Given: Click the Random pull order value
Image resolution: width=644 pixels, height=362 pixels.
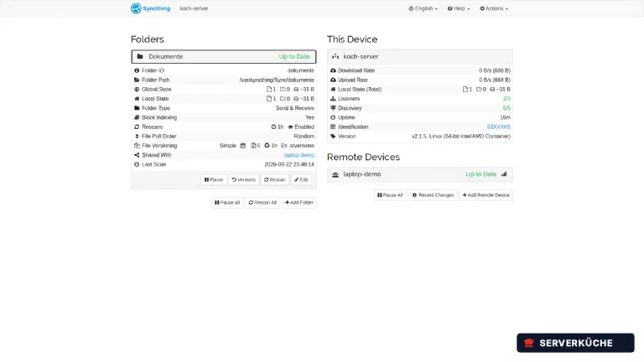Looking at the screenshot, I should [x=304, y=137].
